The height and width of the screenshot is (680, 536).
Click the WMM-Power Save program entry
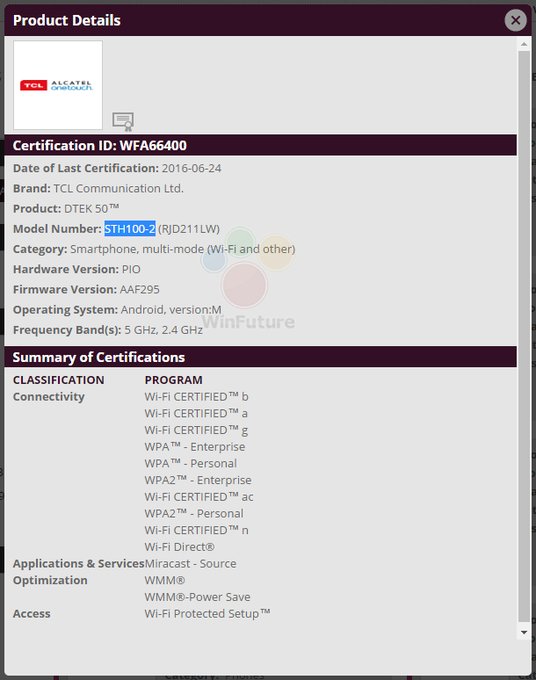point(197,597)
